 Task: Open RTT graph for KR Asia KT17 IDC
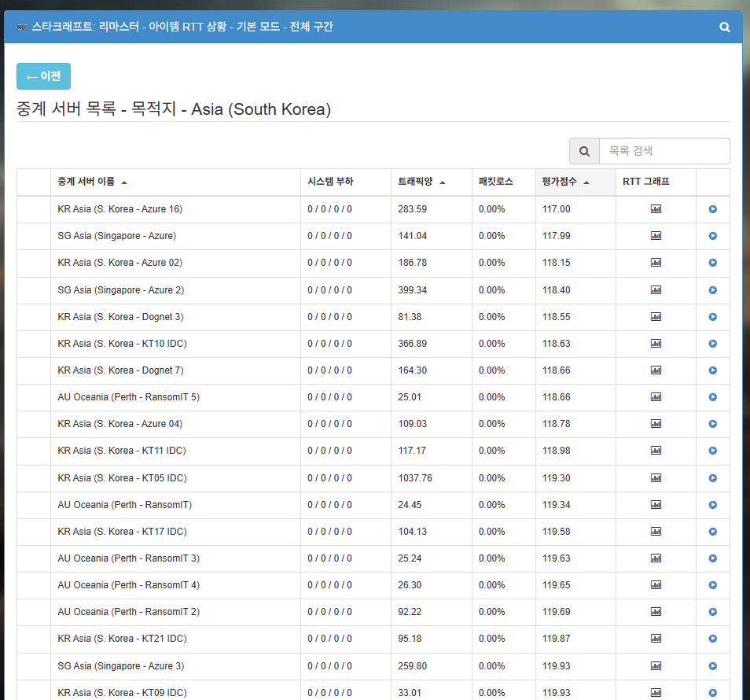point(656,532)
